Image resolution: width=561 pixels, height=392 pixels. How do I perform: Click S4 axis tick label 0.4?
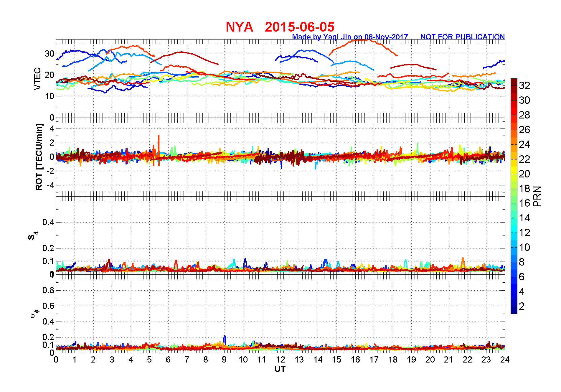click(48, 222)
